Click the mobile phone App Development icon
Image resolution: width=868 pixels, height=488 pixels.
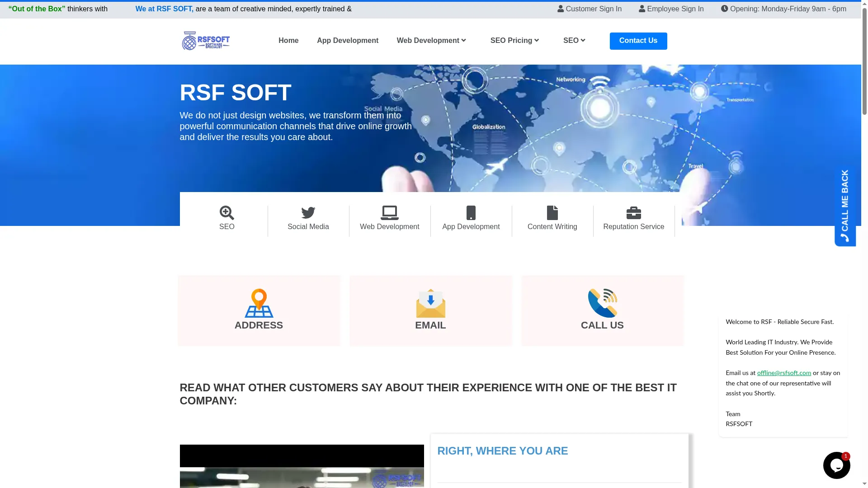coord(471,213)
